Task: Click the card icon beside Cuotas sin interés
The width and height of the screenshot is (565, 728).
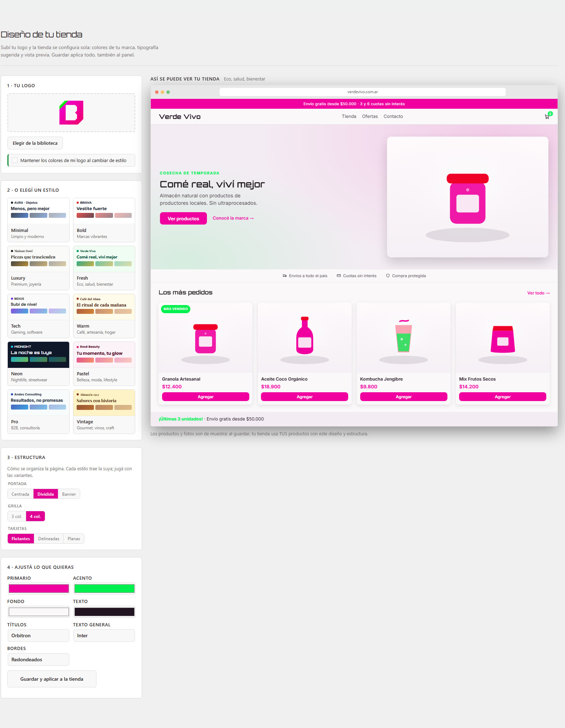Action: click(x=339, y=276)
